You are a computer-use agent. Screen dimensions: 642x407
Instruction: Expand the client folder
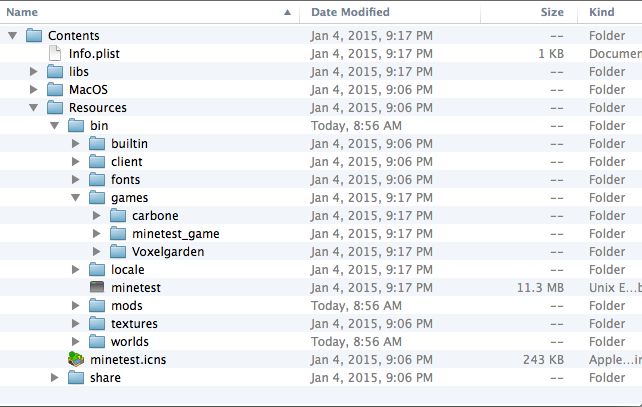click(76, 162)
